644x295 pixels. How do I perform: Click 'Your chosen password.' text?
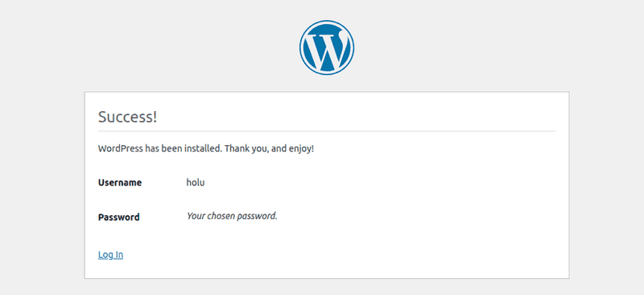pyautogui.click(x=232, y=216)
